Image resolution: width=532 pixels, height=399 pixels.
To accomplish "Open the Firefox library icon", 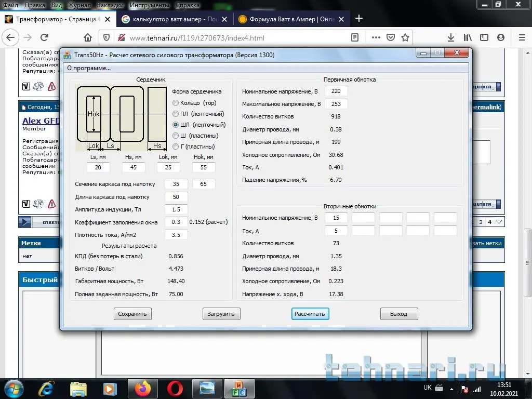I will pos(468,37).
